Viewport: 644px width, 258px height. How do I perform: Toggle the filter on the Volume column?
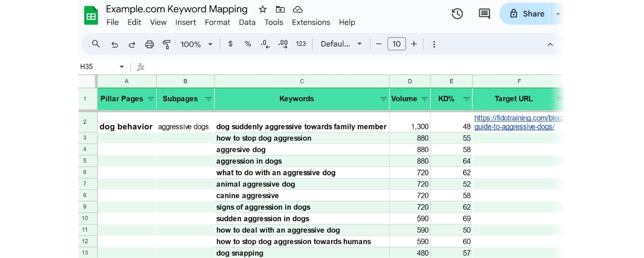(x=425, y=99)
